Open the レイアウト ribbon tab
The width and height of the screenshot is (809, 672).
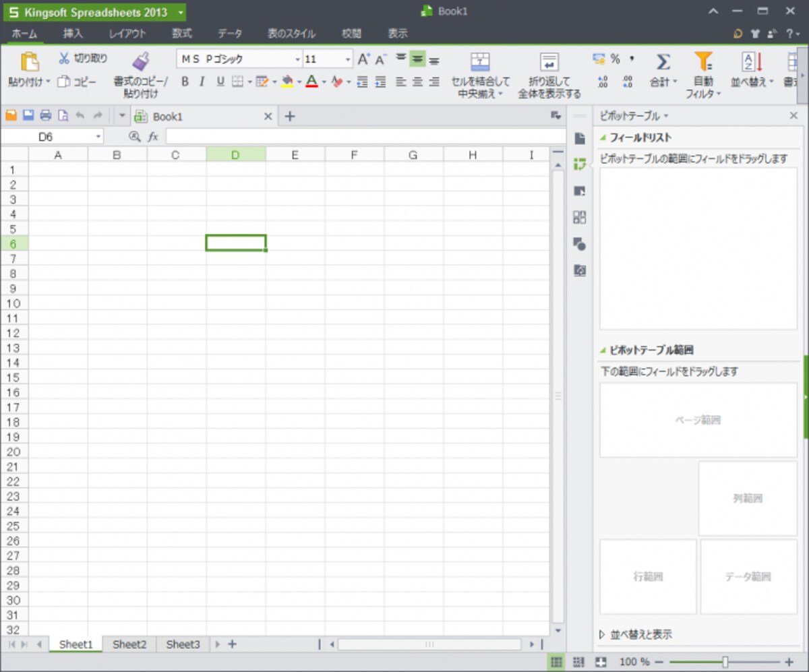click(x=127, y=33)
